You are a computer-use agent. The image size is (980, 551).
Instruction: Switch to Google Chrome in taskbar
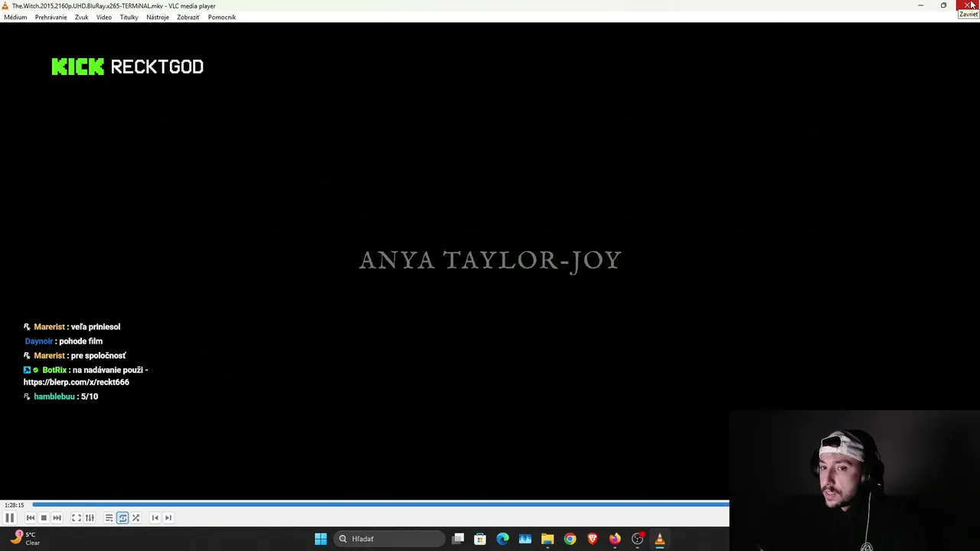pos(570,539)
